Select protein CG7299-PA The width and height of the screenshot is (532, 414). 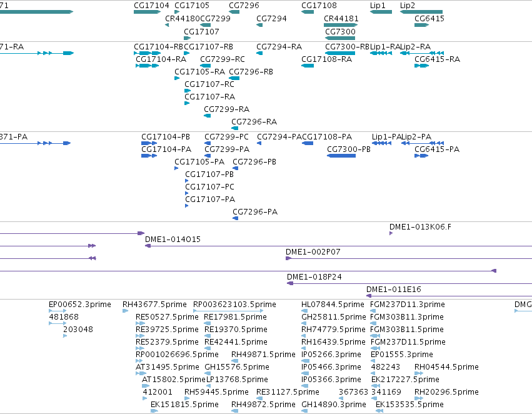(x=208, y=156)
